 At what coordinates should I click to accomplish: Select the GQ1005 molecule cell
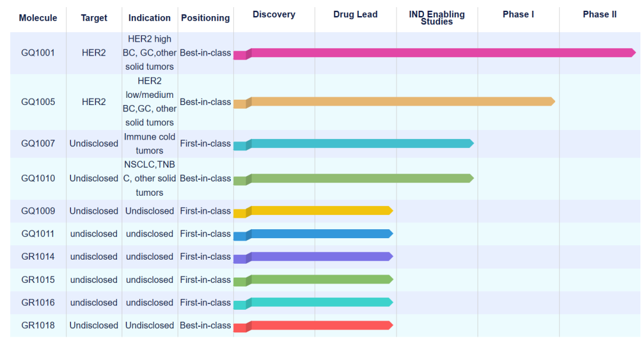click(38, 101)
